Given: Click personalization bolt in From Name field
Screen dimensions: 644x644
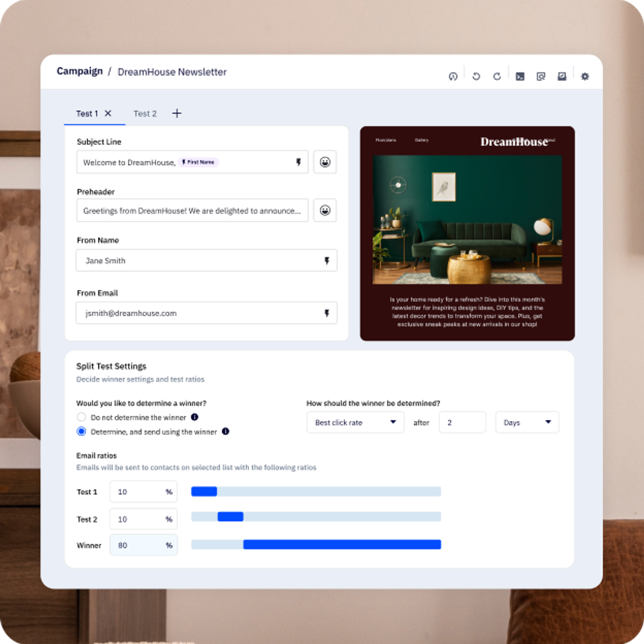Looking at the screenshot, I should click(327, 261).
